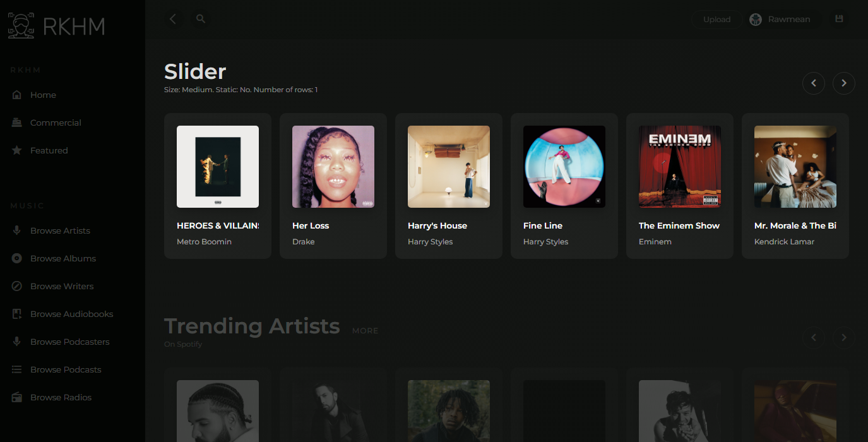Click the Fine Line album title
Viewport: 868px width, 442px height.
coord(543,225)
